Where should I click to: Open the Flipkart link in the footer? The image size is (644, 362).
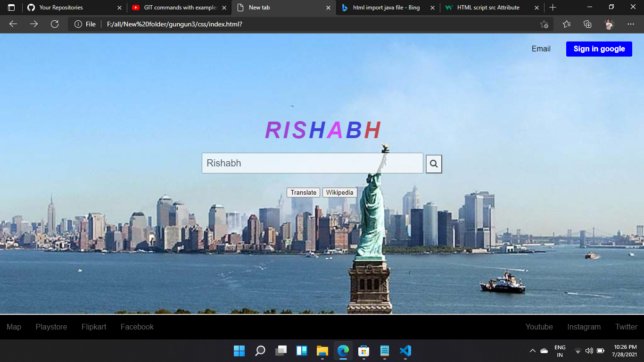point(94,327)
